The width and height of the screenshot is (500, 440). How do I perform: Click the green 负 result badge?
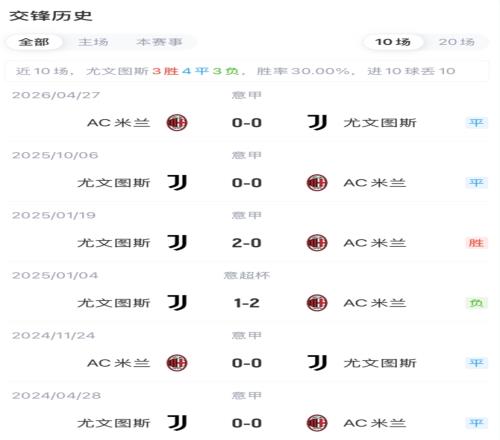click(x=476, y=303)
